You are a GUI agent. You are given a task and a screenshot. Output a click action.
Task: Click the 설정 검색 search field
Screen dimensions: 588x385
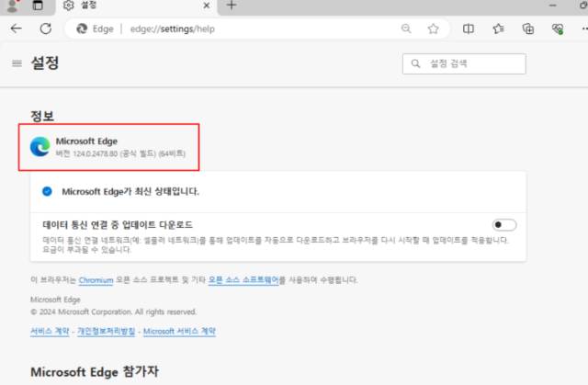(x=464, y=63)
